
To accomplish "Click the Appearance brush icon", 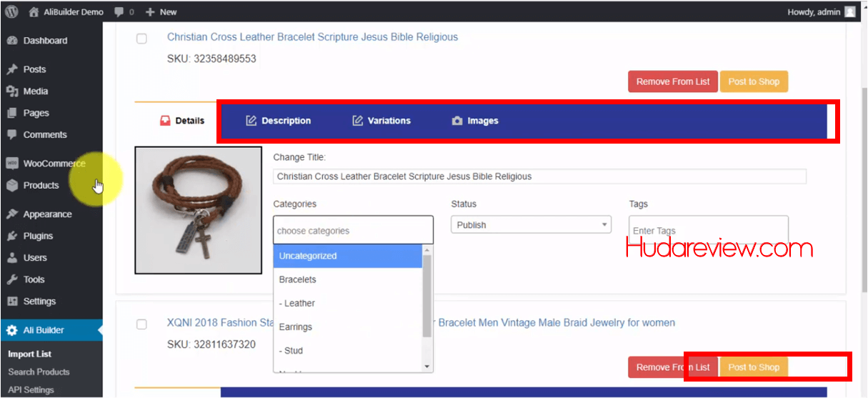I will [12, 214].
